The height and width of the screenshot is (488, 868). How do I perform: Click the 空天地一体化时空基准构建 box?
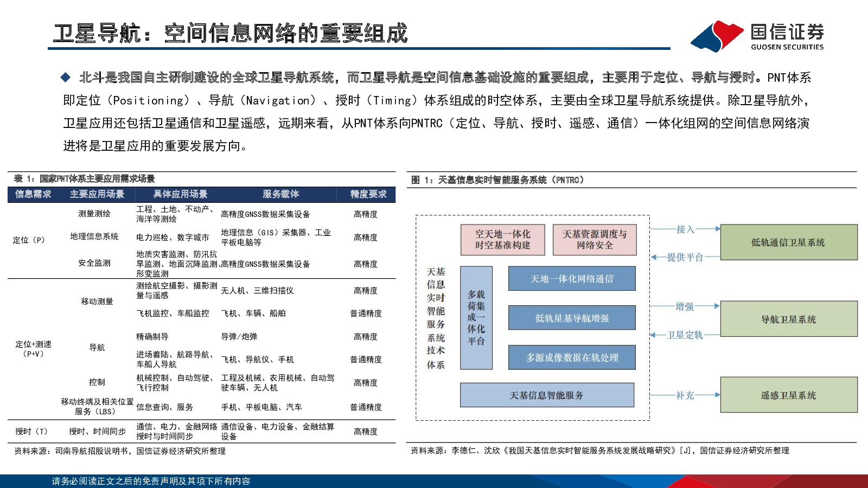[x=503, y=240]
